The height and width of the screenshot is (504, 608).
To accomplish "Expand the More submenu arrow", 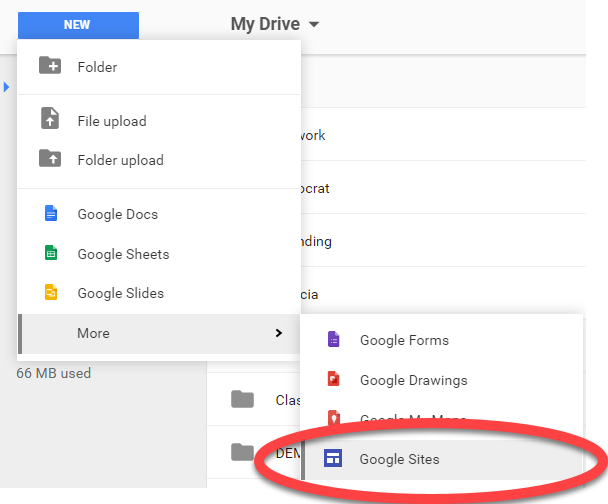I will click(278, 333).
